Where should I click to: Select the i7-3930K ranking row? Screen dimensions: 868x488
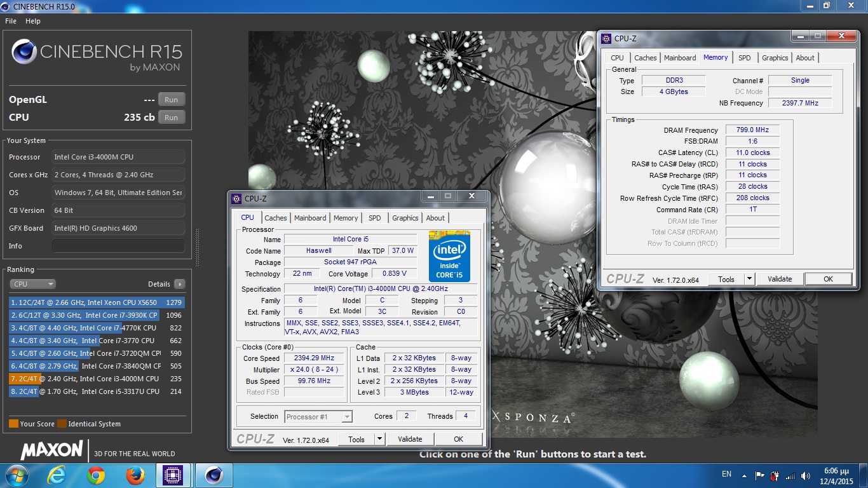(x=97, y=315)
